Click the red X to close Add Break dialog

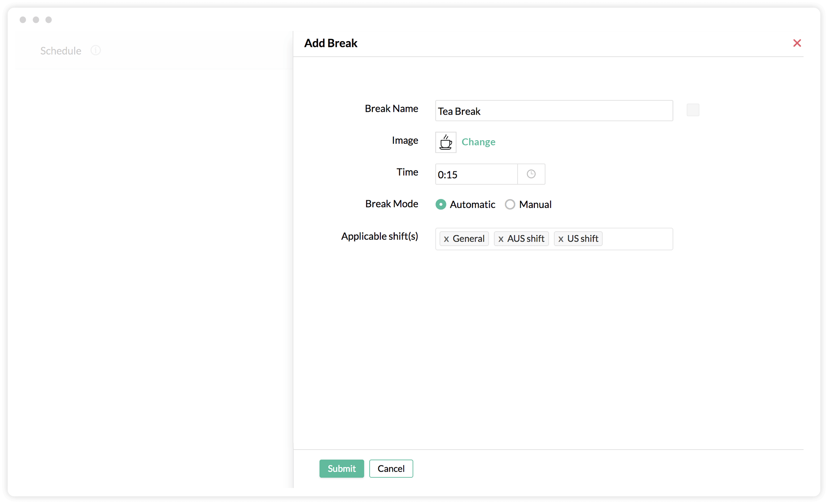(797, 43)
